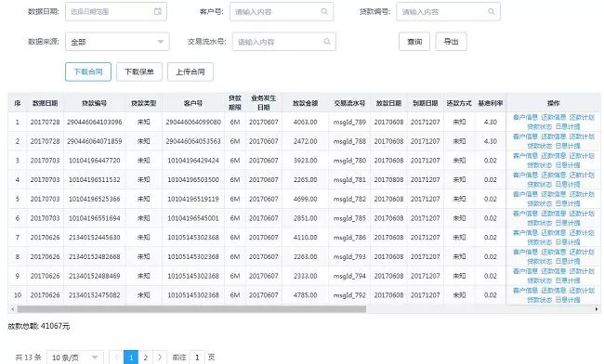Select loan number 21340152445630 cell
This screenshot has height=364, width=604.
95,238
